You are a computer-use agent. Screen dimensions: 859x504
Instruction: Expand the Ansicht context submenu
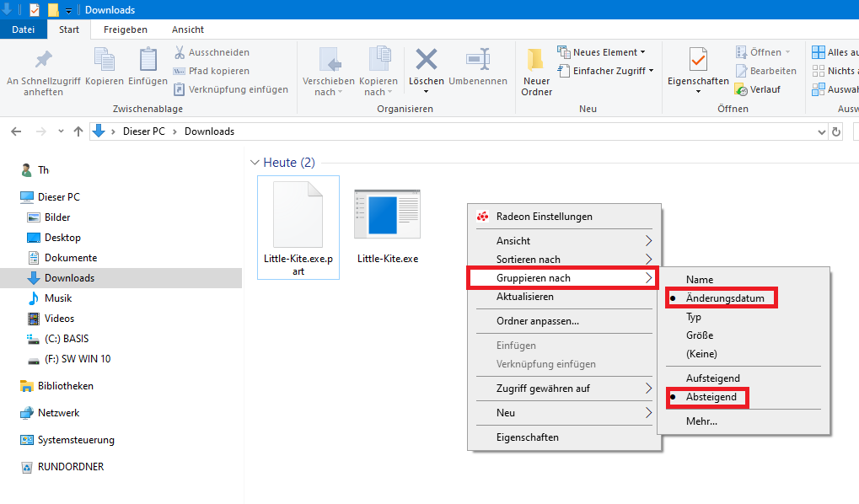(x=564, y=240)
